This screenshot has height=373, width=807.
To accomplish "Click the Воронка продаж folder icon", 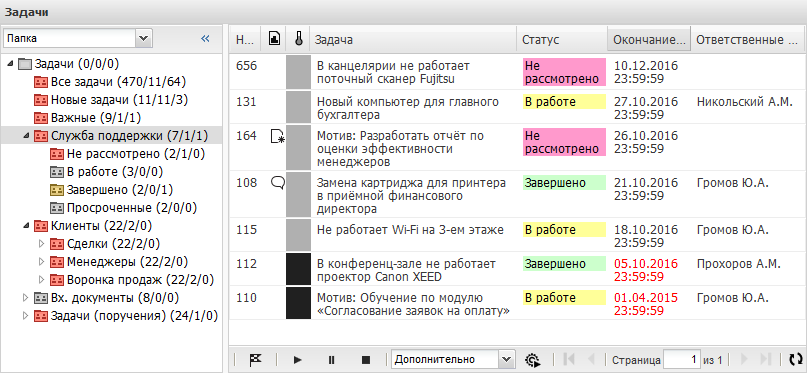I will click(57, 280).
